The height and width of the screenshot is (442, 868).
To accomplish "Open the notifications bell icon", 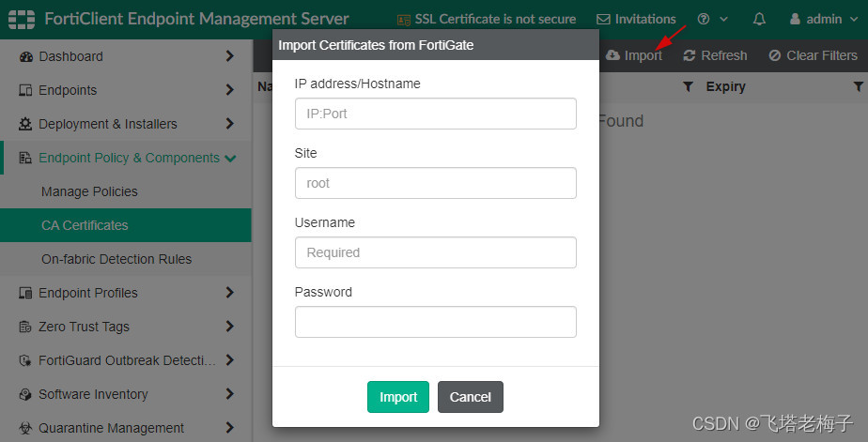I will (x=759, y=20).
